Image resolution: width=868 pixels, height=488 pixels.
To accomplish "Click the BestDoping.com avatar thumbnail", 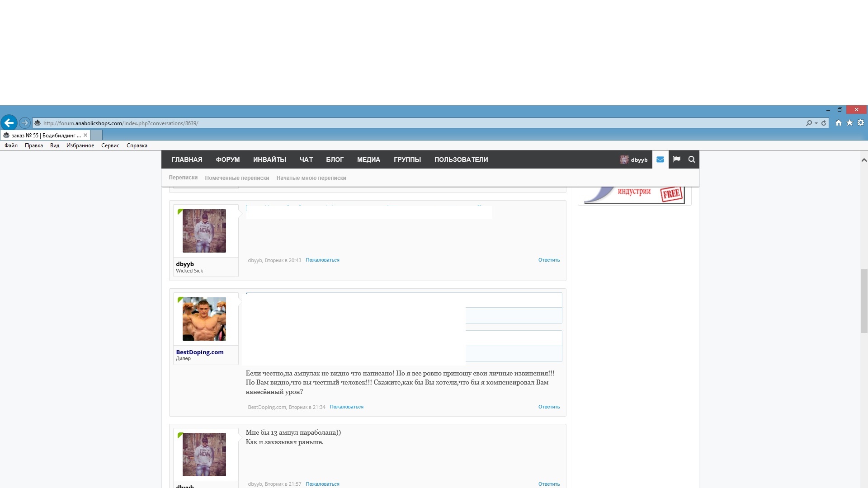I will [204, 319].
